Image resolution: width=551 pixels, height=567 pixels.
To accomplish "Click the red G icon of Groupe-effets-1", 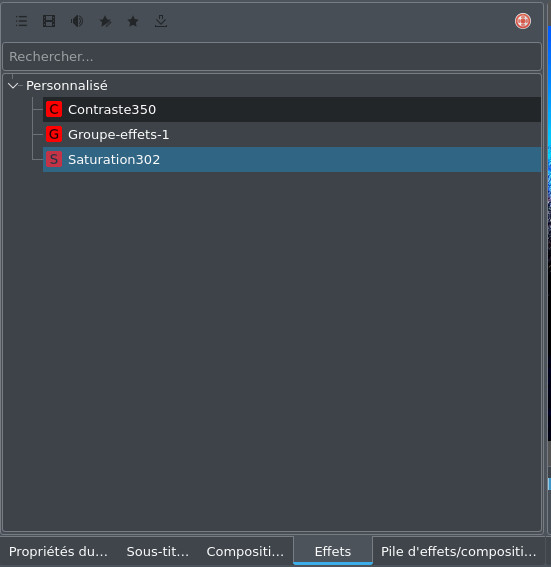I will tap(54, 134).
